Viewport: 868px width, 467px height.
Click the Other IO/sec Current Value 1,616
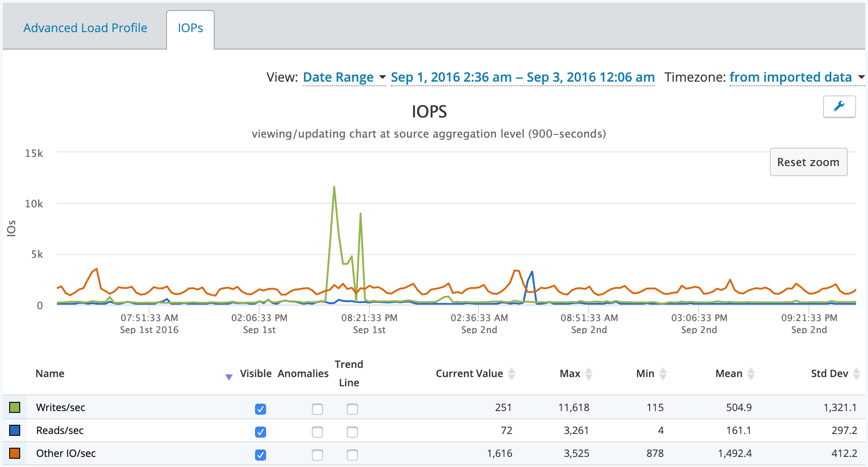(500, 453)
